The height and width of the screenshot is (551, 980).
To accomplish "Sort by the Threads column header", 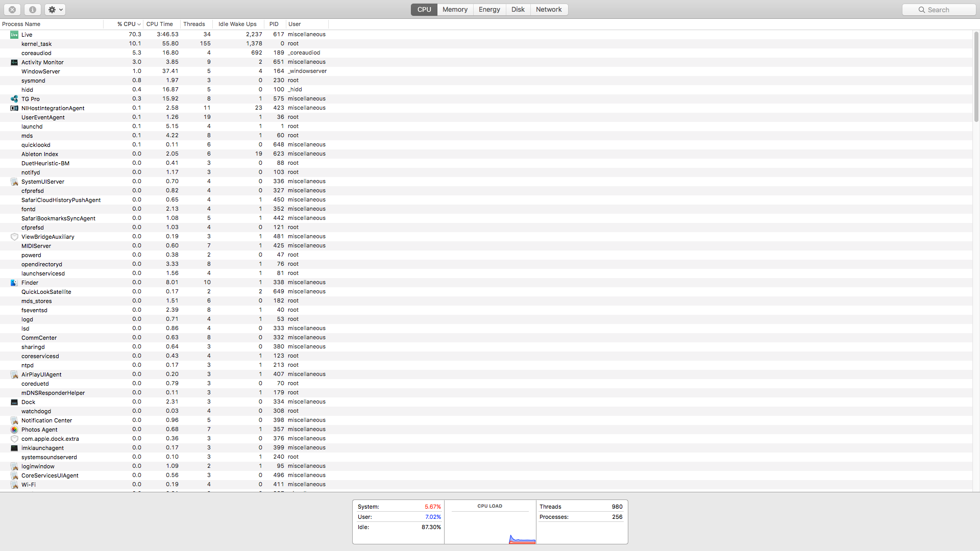I will pos(196,24).
